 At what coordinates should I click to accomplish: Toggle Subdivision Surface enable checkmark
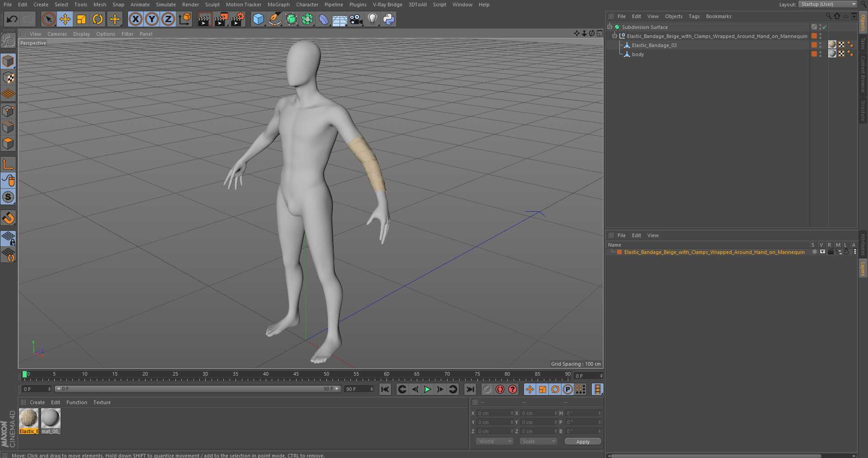[825, 27]
